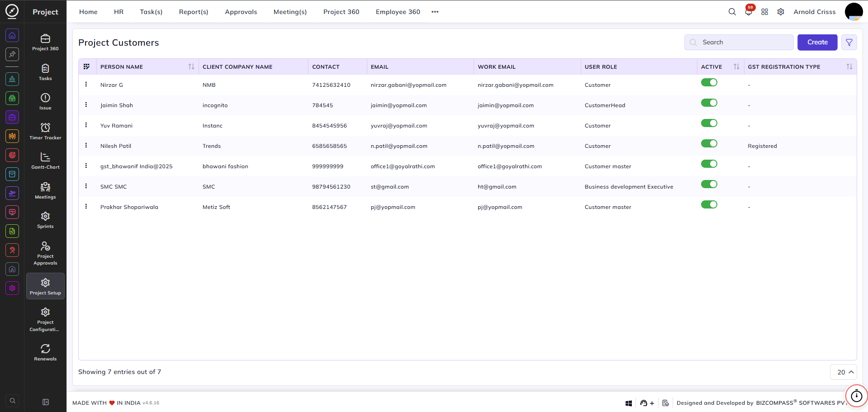Click the home icon in left rail
The width and height of the screenshot is (868, 412).
point(12,35)
